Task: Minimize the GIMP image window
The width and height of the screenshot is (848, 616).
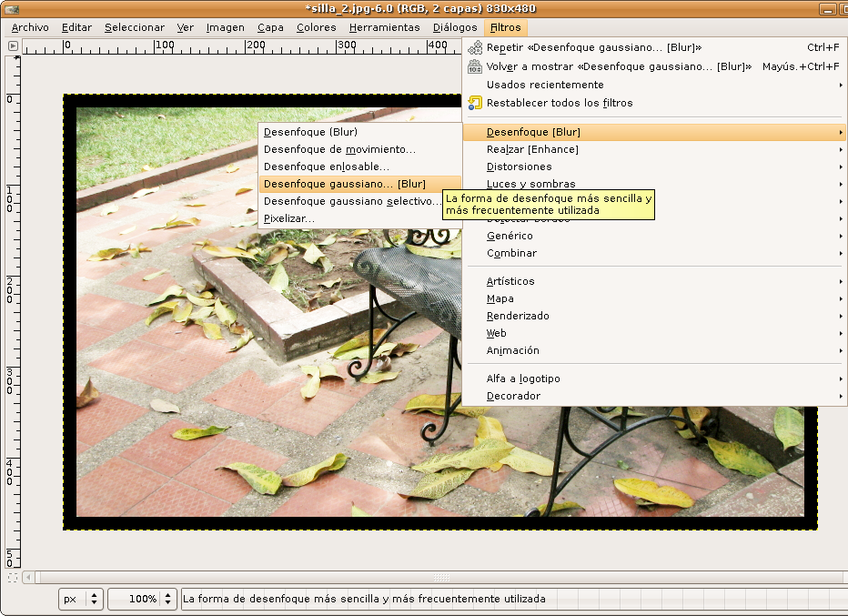Action: [x=827, y=9]
